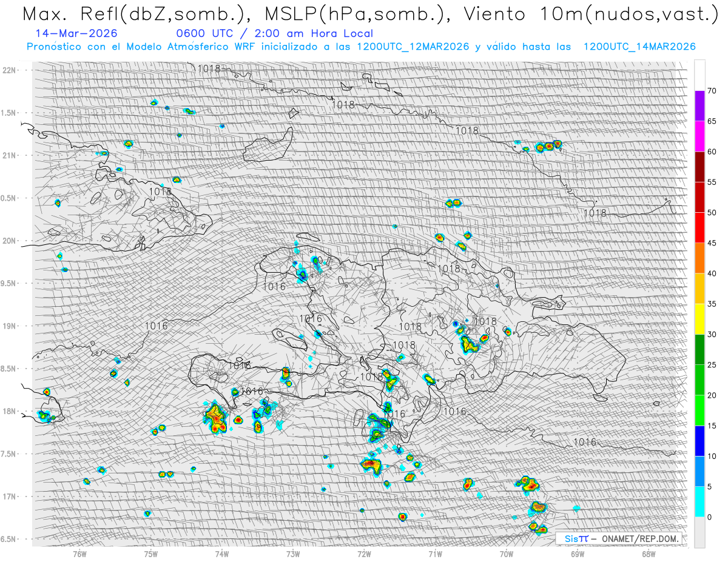Screen dimensions: 728x562
Task: Click the '1200UTC_14MAR2026' valid-until time text
Action: coord(639,47)
